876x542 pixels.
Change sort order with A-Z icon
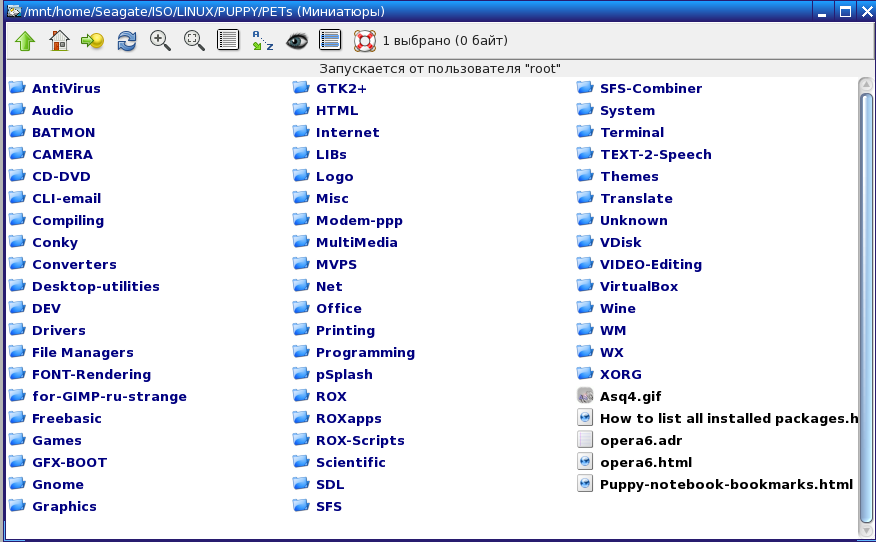coord(262,41)
